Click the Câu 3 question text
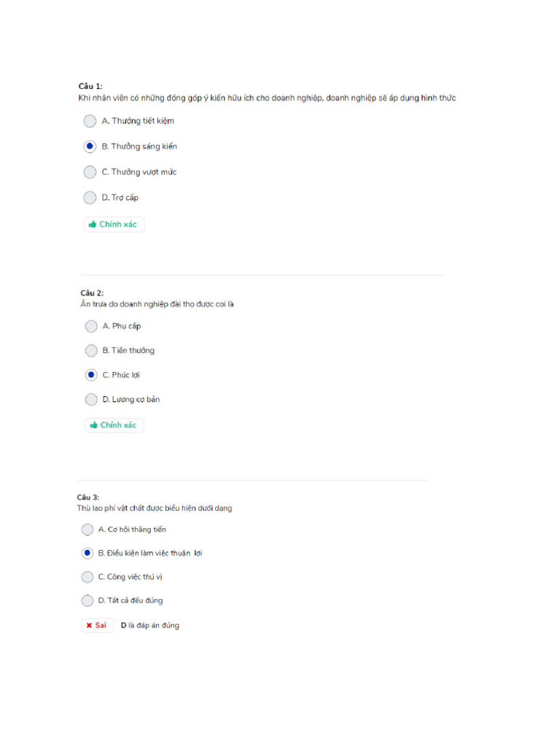This screenshot has width=560, height=747. coord(155,508)
